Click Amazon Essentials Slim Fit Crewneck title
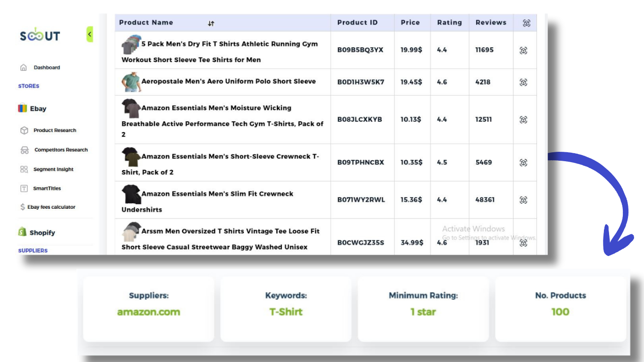 (207, 202)
